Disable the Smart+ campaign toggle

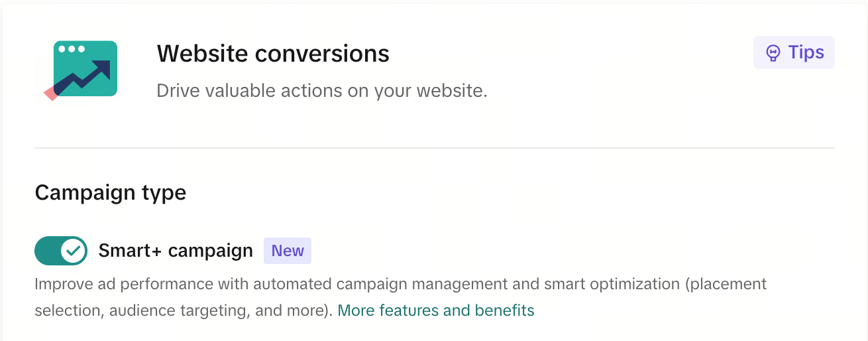[61, 251]
